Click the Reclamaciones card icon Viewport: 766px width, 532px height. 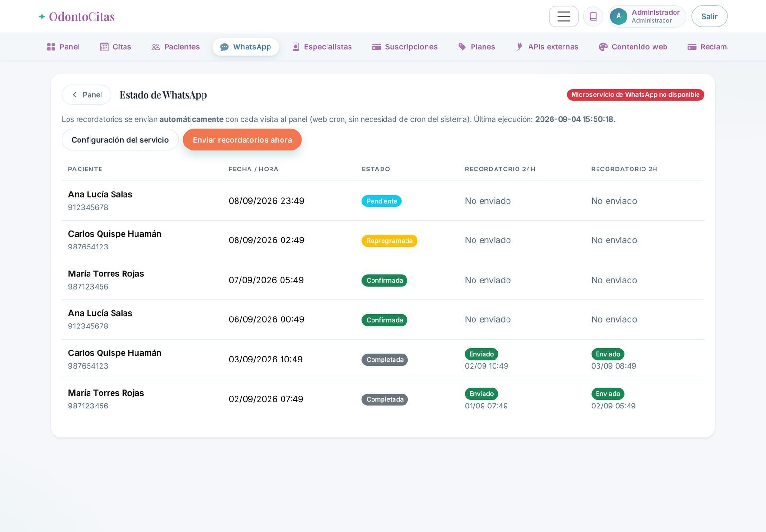click(692, 47)
